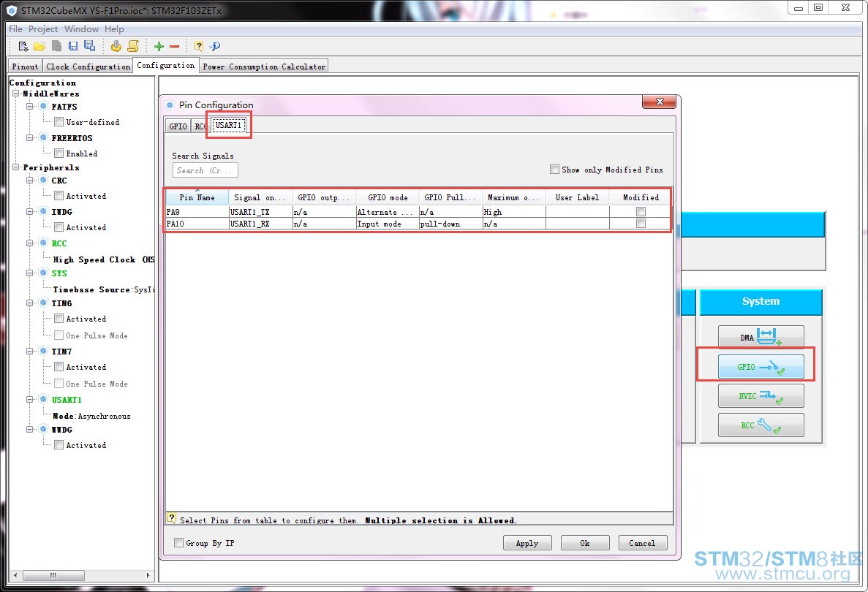
Task: Open NVIC settings in System panel
Action: [x=761, y=396]
